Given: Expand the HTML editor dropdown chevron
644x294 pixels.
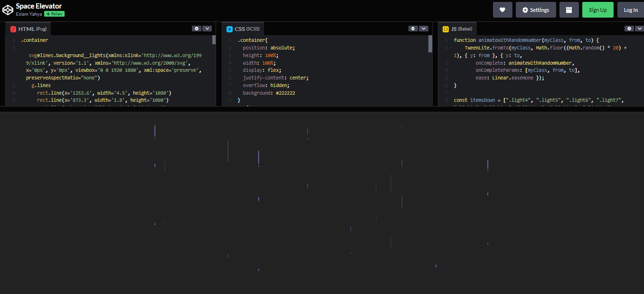Looking at the screenshot, I should point(207,28).
